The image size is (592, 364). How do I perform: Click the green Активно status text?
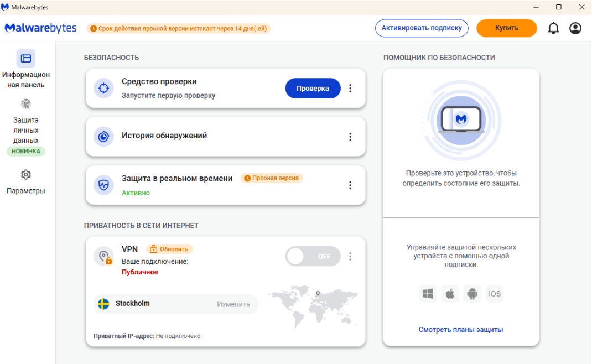[x=136, y=193]
